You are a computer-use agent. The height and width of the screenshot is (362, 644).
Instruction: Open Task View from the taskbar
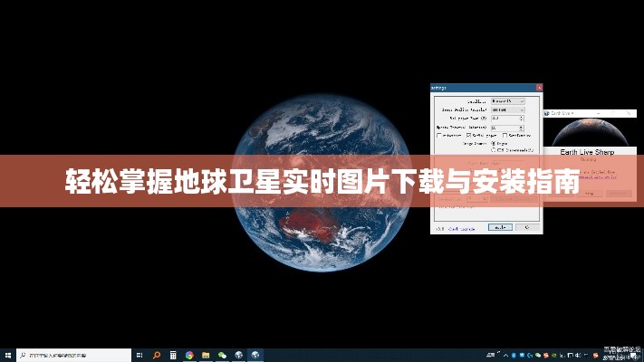(139, 355)
